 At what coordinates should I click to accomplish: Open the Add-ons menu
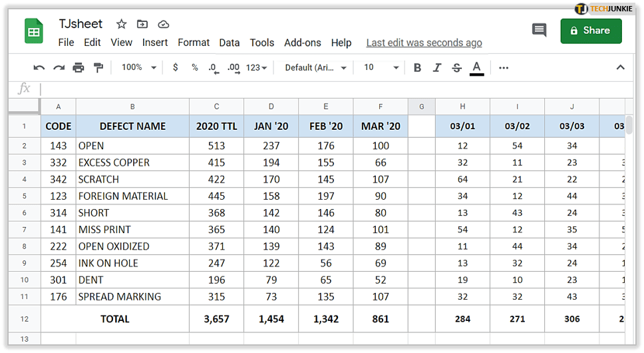302,43
